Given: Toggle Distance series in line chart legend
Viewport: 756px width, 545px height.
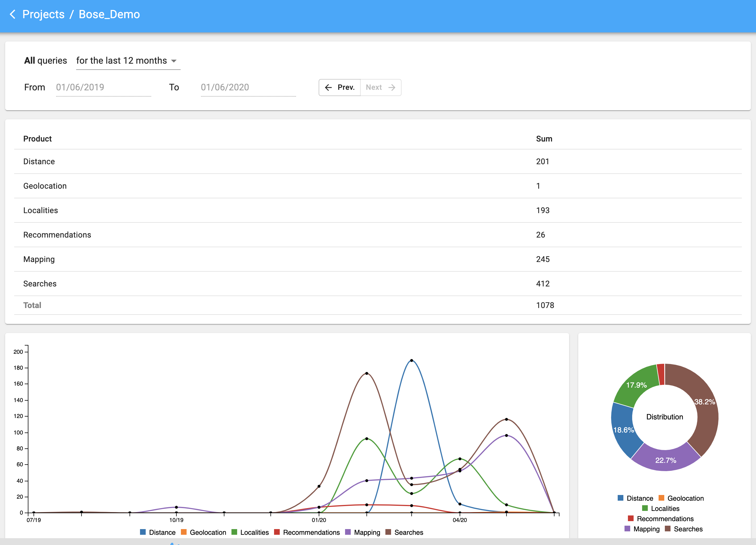Looking at the screenshot, I should pos(158,532).
